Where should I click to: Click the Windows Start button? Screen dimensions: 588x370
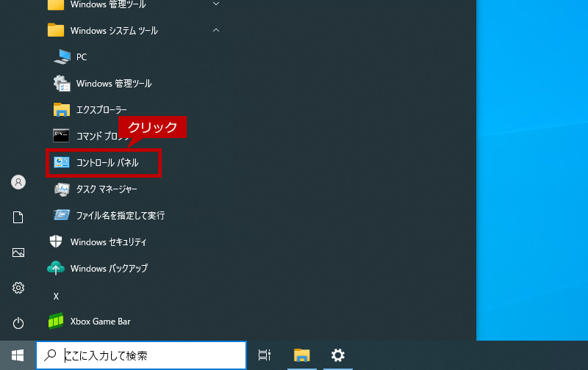click(18, 355)
